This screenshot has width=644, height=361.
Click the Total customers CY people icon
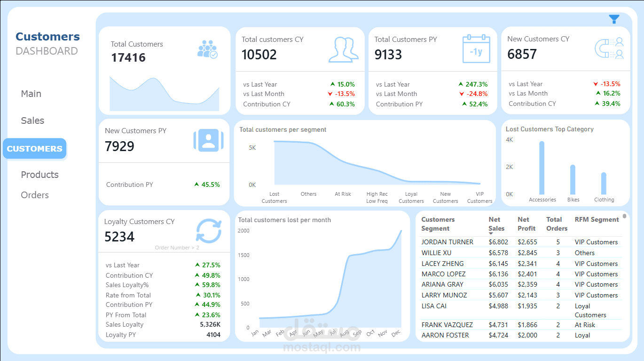pyautogui.click(x=343, y=49)
